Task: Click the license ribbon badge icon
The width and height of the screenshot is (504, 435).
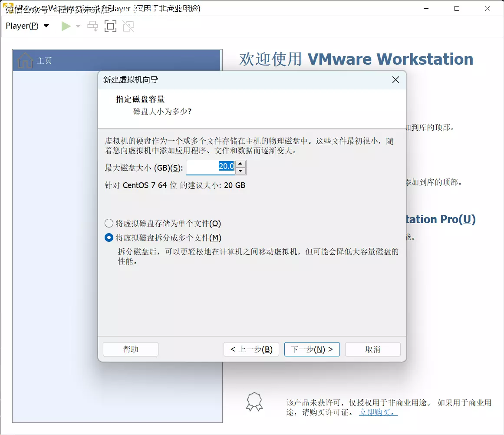Action: [254, 402]
